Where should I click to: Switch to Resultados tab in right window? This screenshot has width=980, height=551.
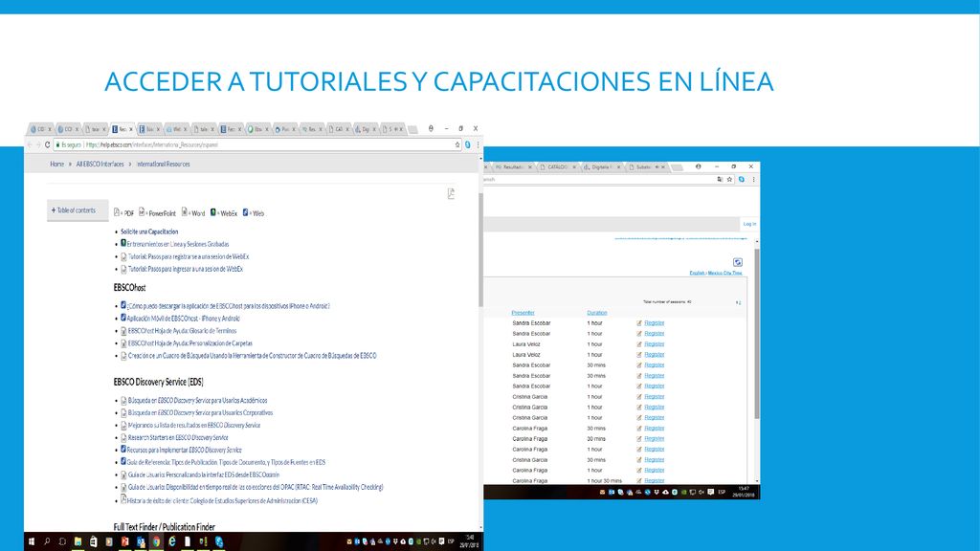[513, 167]
